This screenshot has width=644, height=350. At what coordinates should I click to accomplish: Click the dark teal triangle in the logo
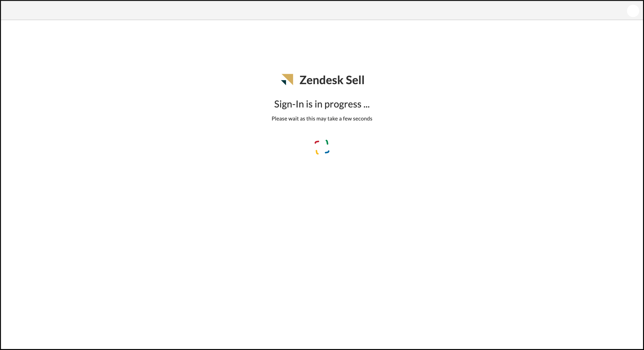coord(284,82)
